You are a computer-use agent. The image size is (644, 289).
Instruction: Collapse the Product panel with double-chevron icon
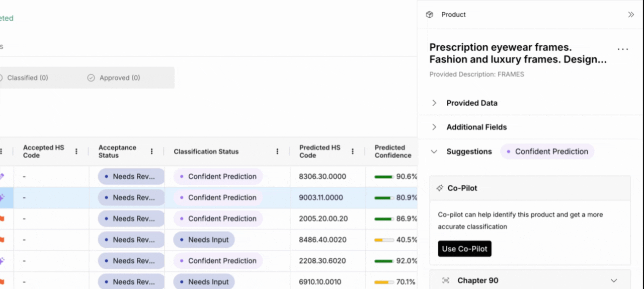click(631, 15)
